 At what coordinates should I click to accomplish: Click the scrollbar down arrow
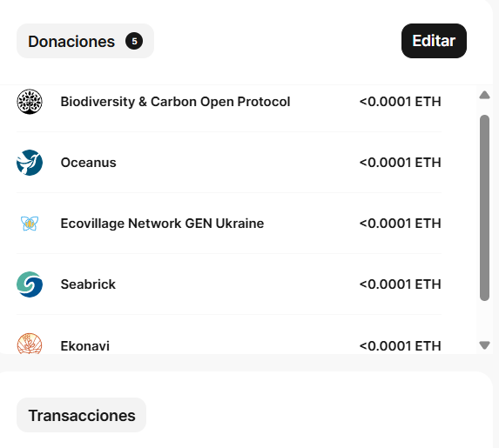click(484, 345)
